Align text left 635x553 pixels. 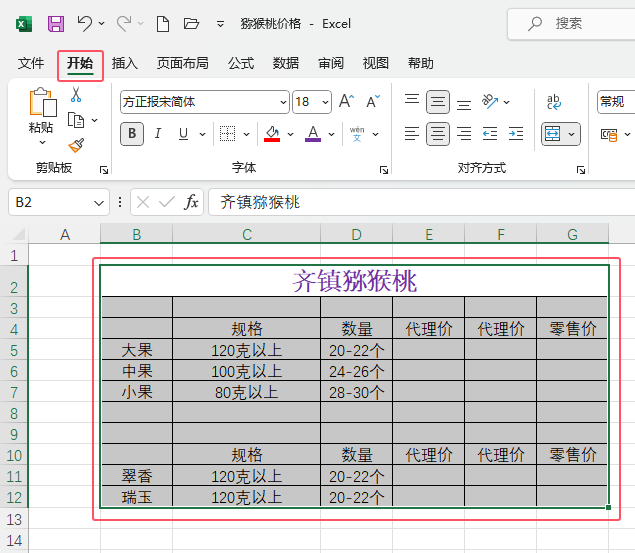[x=412, y=134]
